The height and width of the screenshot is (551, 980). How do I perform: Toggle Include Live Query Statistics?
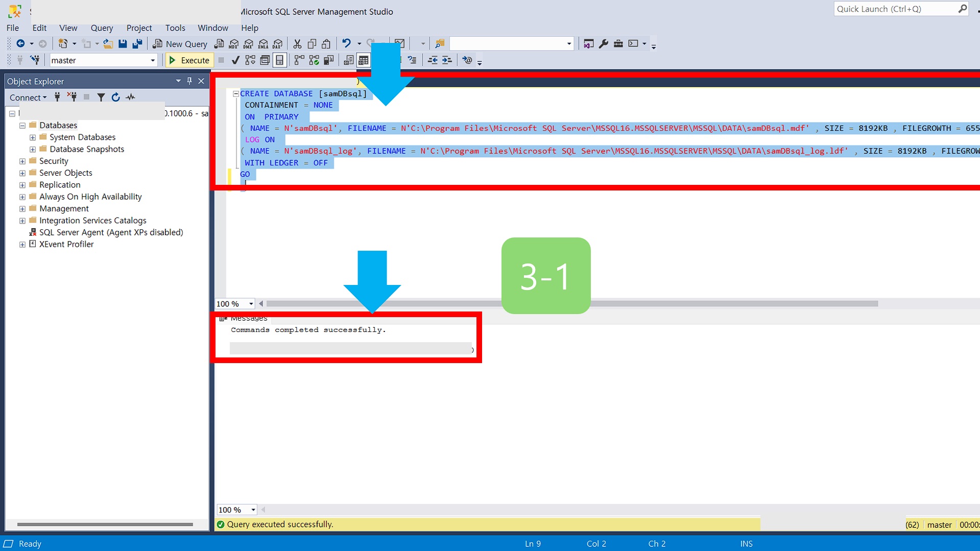tap(314, 60)
